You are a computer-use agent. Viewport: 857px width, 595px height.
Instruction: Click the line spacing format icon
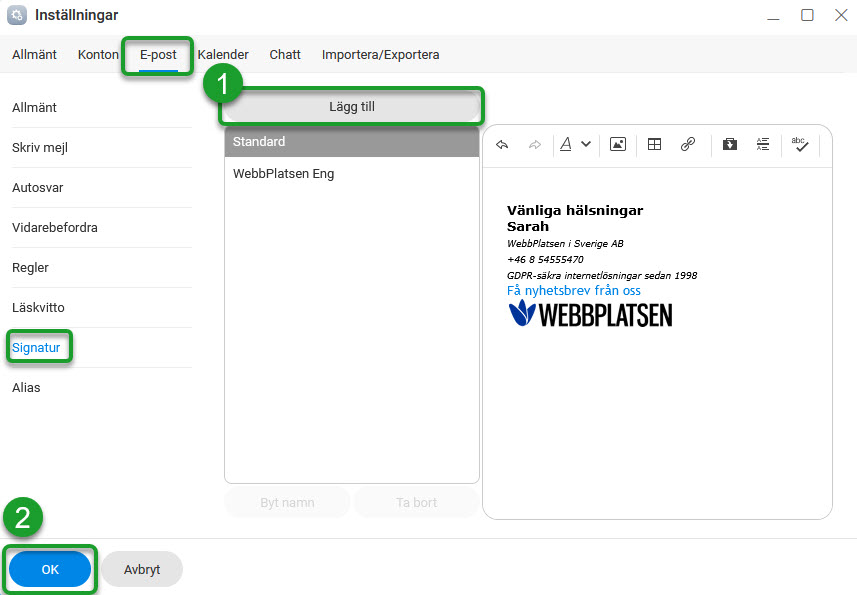pos(763,144)
